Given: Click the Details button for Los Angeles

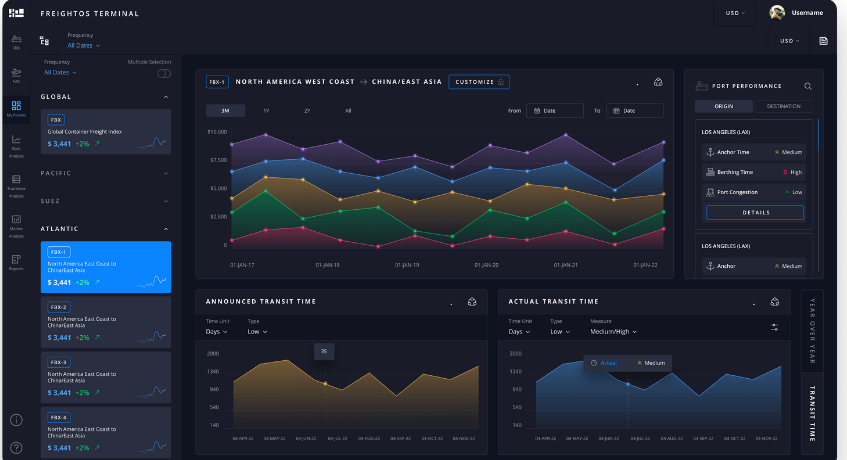Looking at the screenshot, I should [755, 213].
